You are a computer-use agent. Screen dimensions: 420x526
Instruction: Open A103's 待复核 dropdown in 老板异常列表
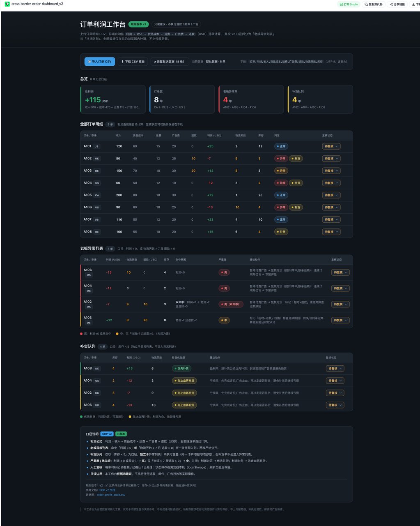coord(340,320)
